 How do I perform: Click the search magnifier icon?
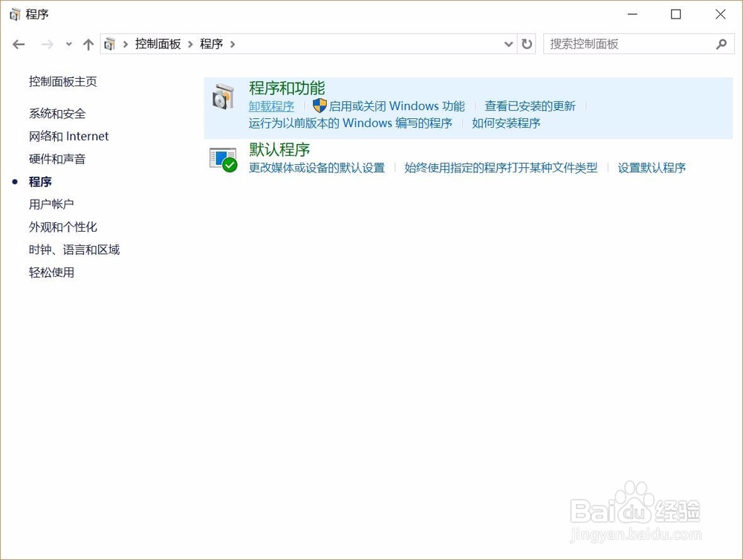721,45
